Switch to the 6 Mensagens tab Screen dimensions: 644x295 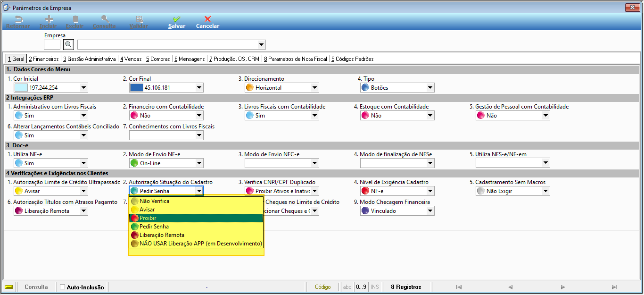pyautogui.click(x=190, y=59)
